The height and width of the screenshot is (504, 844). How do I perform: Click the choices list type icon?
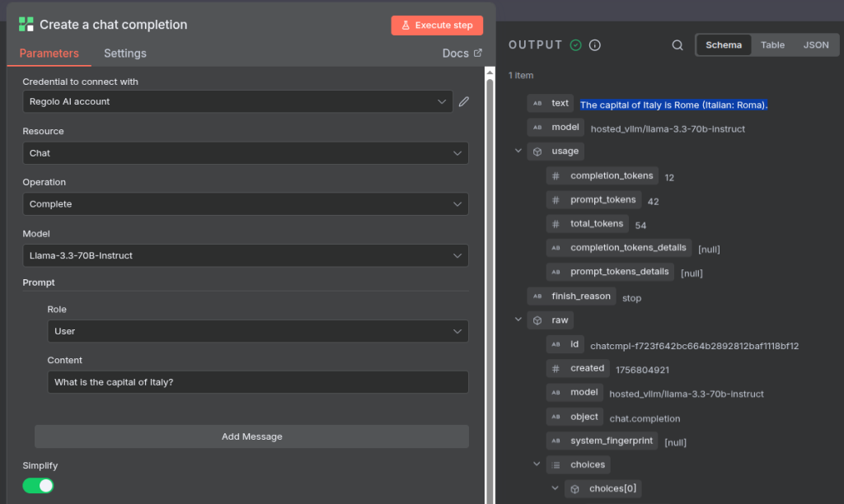pos(556,464)
